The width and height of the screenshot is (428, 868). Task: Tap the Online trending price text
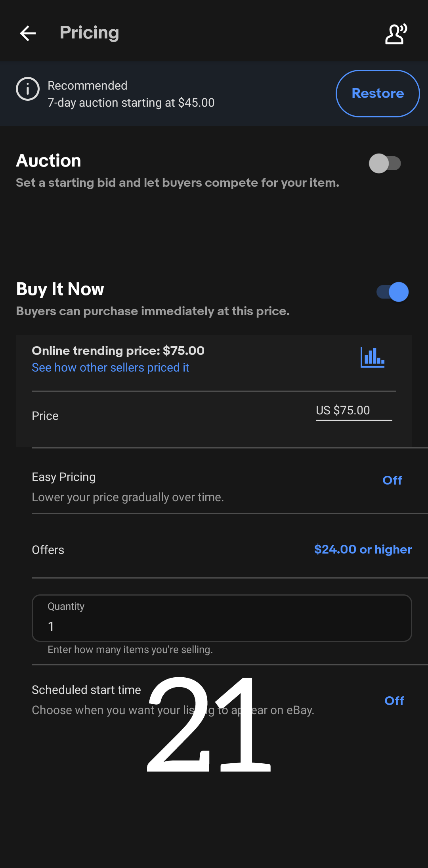click(x=118, y=351)
